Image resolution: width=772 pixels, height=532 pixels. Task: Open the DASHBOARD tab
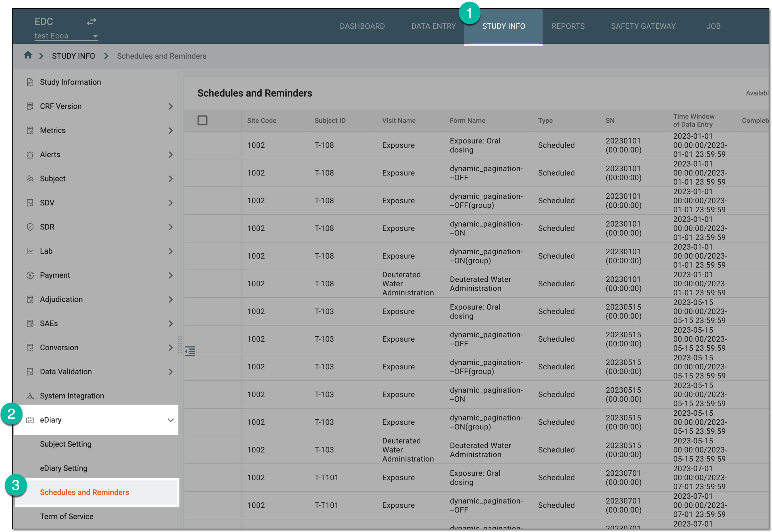coord(362,26)
